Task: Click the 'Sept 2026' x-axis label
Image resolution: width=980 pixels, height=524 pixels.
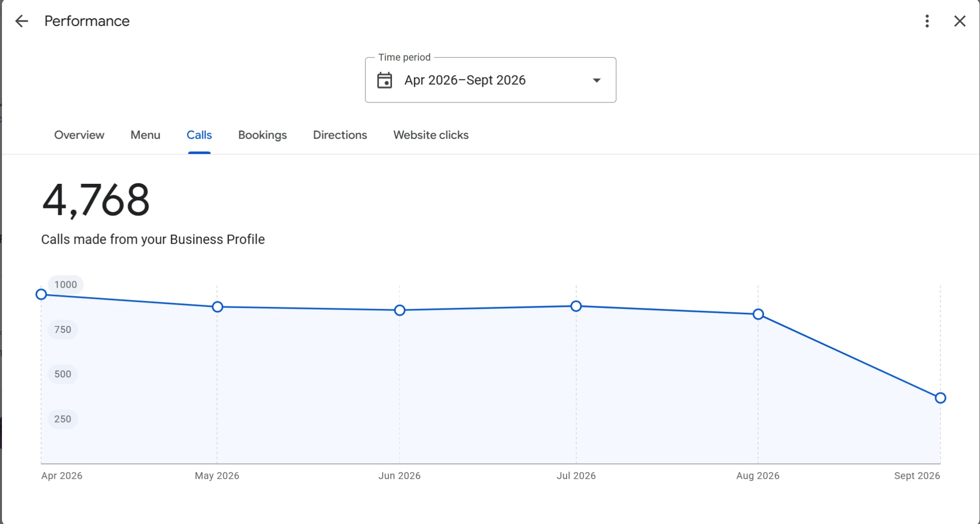Action: click(917, 476)
